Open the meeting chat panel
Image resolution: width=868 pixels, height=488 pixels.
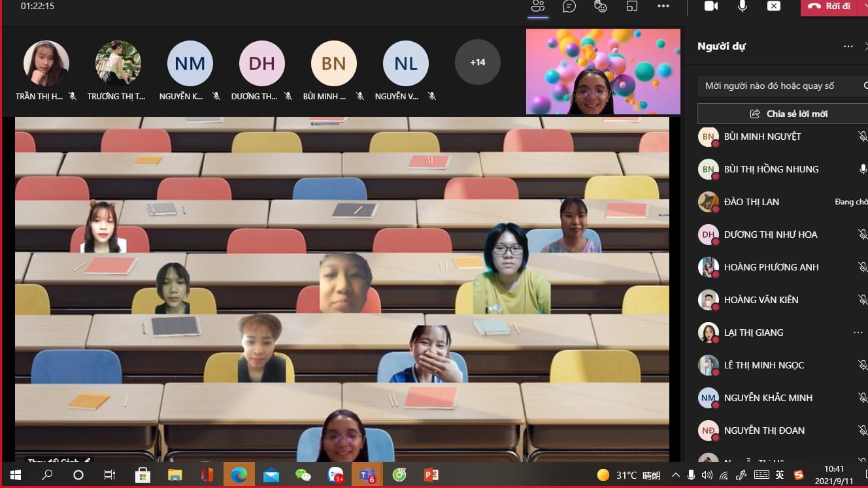pyautogui.click(x=569, y=7)
